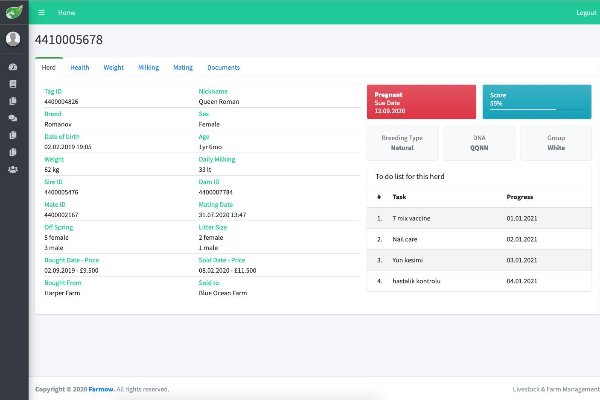Click the Home link in top bar
This screenshot has height=400, width=600.
pyautogui.click(x=66, y=13)
